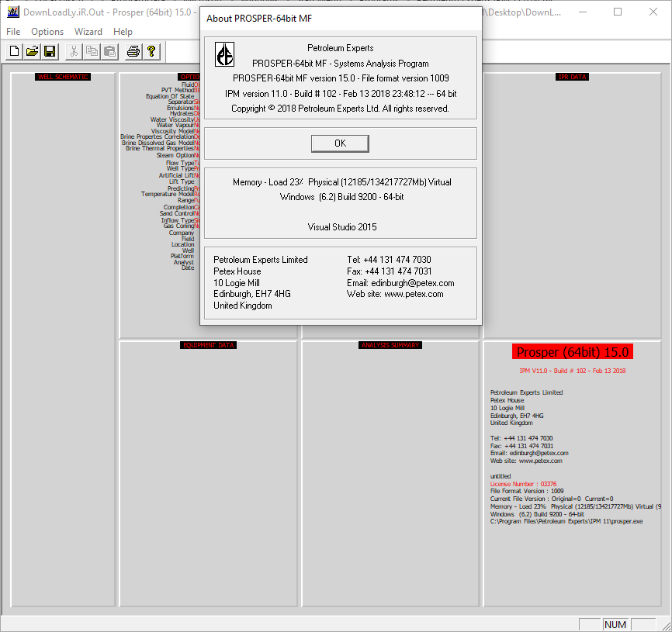The width and height of the screenshot is (672, 632).
Task: Click the Save floppy disk icon
Action: (x=50, y=51)
